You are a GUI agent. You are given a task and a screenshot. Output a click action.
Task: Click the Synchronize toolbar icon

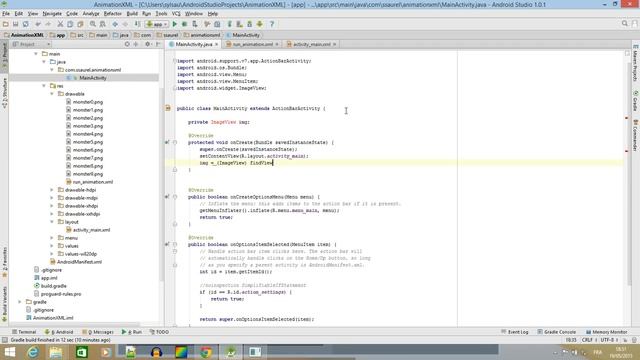25,24
